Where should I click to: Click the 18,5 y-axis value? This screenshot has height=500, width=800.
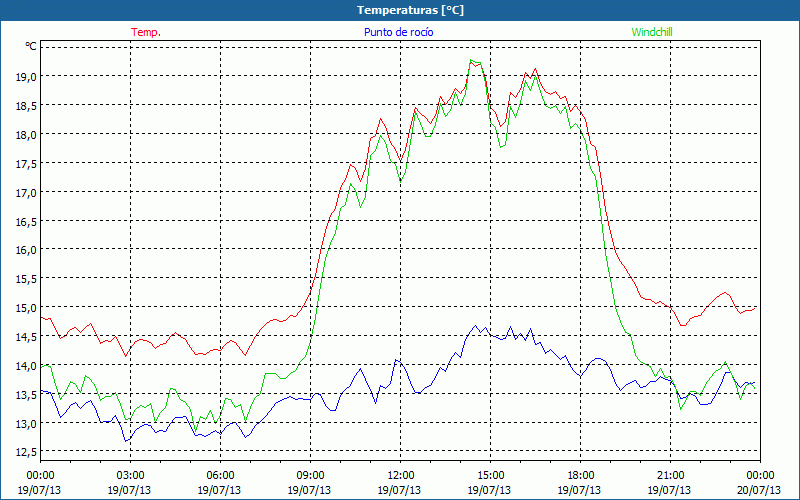pyautogui.click(x=27, y=106)
